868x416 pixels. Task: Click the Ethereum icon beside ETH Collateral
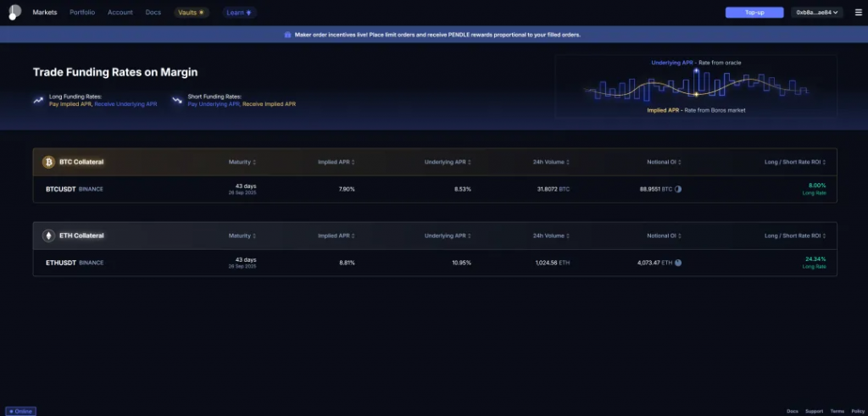click(48, 235)
